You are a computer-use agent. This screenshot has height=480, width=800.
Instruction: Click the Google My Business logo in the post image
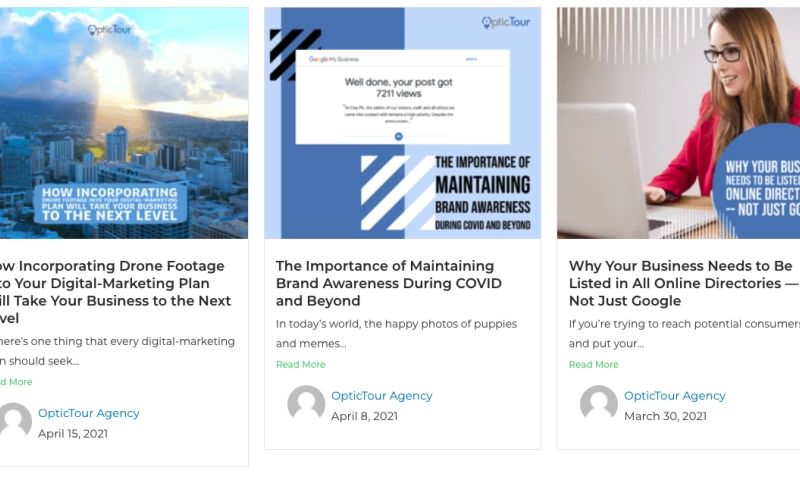(x=334, y=59)
